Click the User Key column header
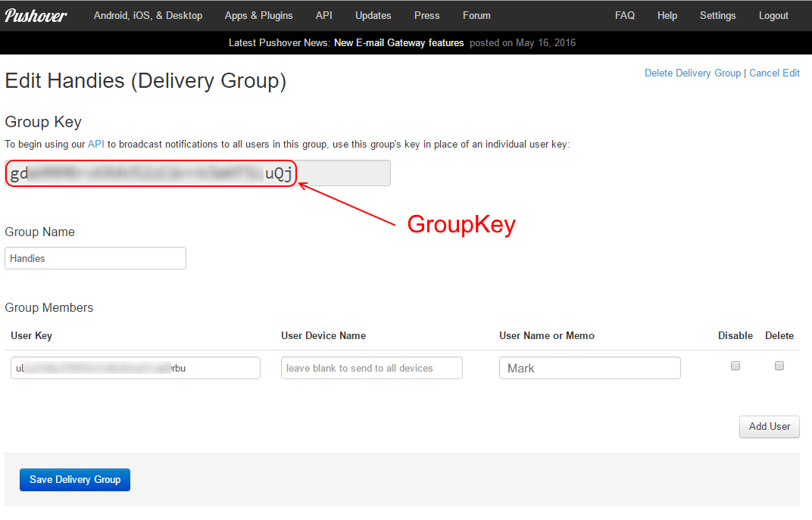812x520 pixels. pos(32,336)
